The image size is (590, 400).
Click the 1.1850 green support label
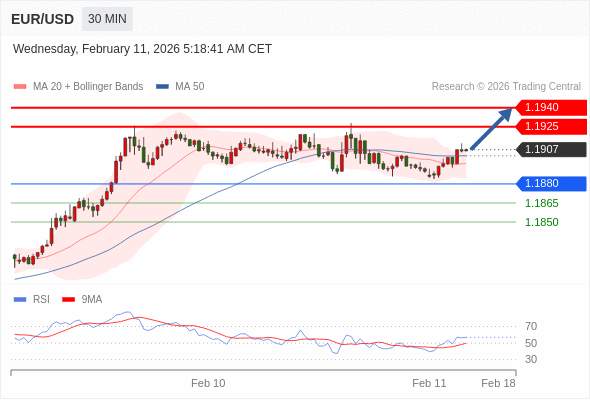[x=542, y=222]
